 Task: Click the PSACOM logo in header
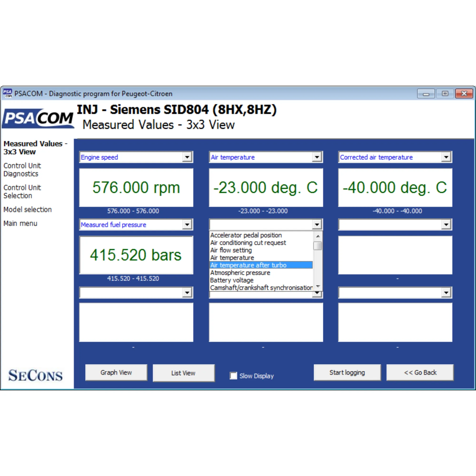[38, 118]
